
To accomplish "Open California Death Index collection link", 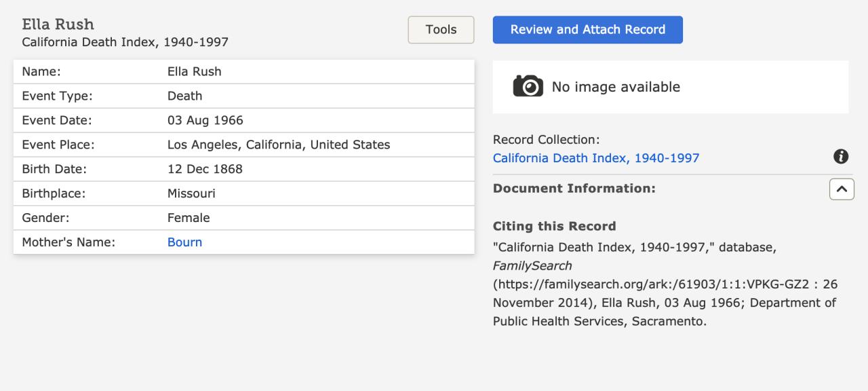I will (595, 158).
